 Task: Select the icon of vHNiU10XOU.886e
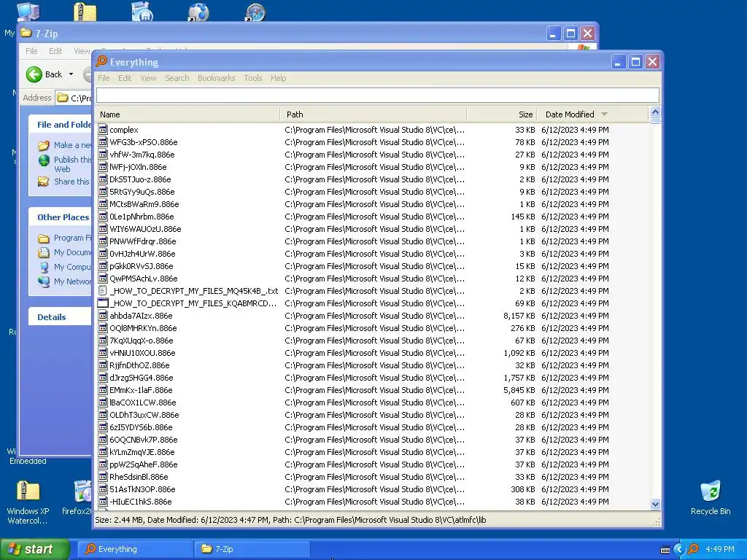102,352
